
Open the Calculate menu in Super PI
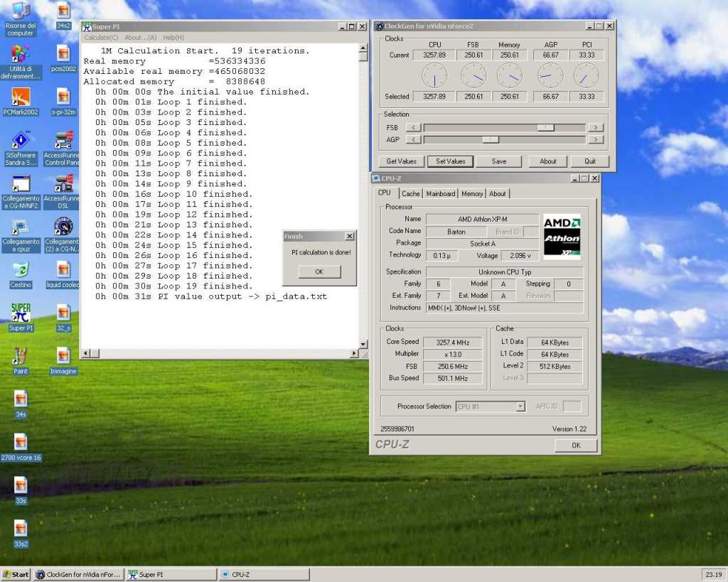[102, 38]
